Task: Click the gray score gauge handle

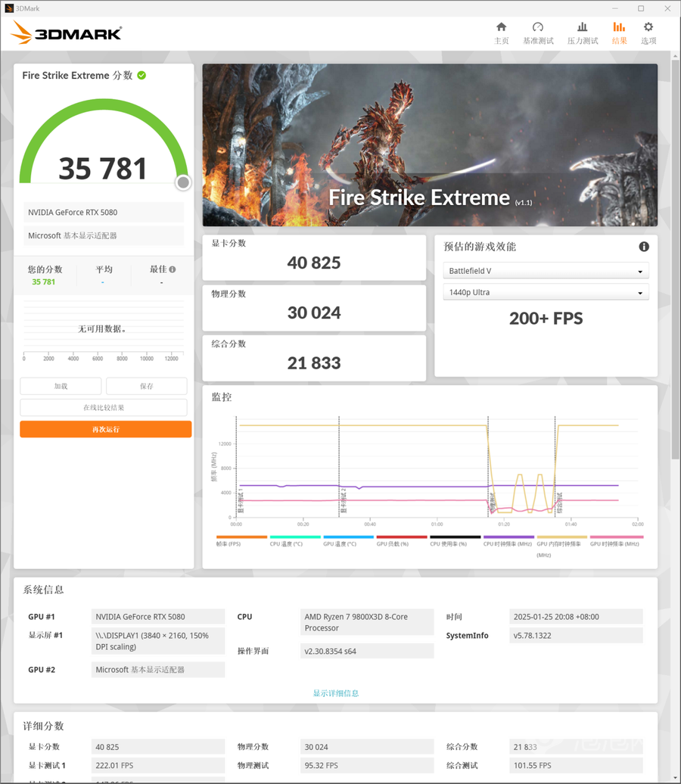Action: coord(183,182)
